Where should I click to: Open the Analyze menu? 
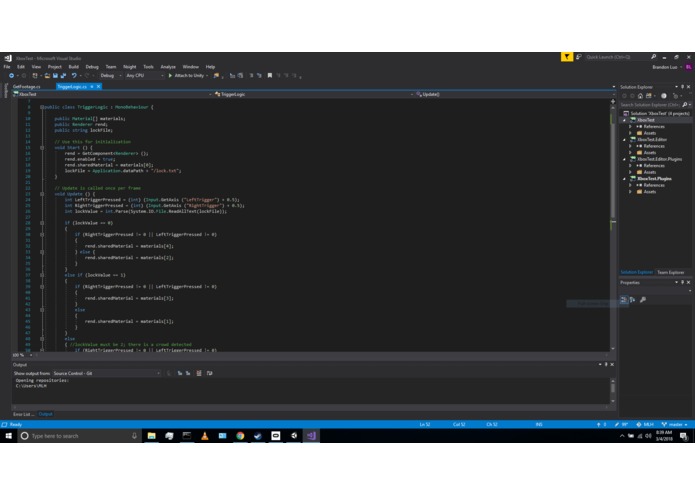coord(168,67)
